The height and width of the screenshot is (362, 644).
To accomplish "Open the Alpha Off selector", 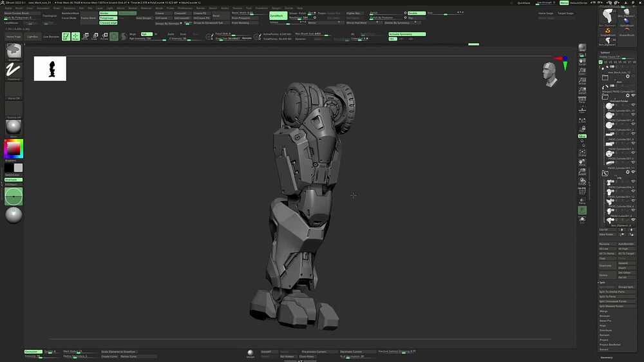I will [x=14, y=90].
